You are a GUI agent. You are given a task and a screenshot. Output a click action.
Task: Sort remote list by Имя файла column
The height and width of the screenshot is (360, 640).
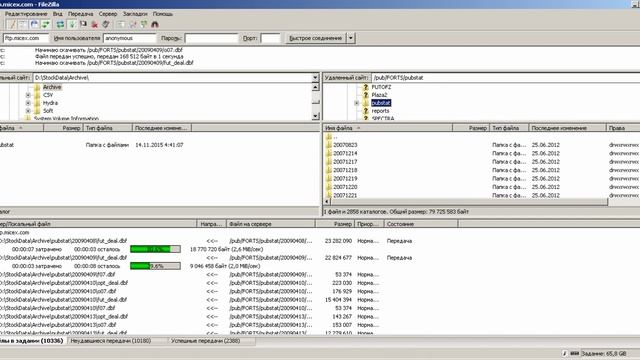tap(387, 128)
